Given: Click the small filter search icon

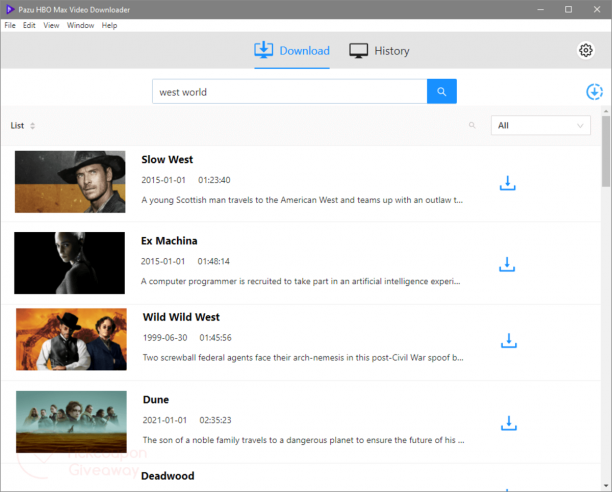Looking at the screenshot, I should click(x=472, y=125).
